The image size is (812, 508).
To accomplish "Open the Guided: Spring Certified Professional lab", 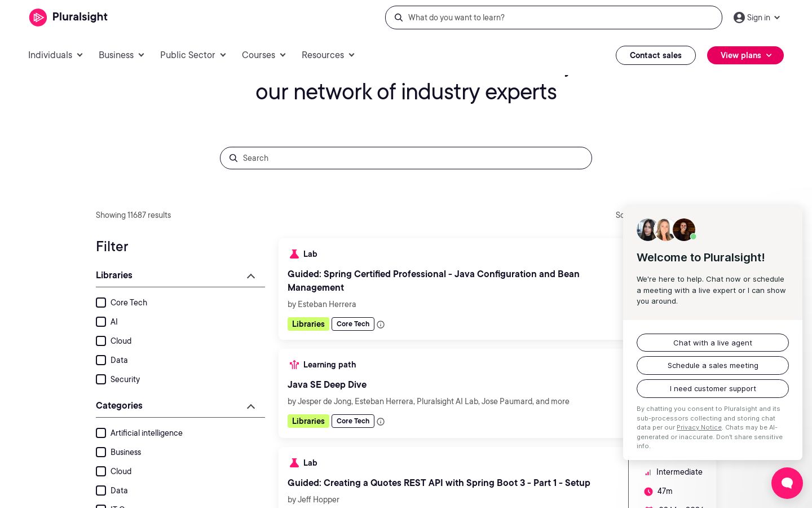I will [x=434, y=281].
